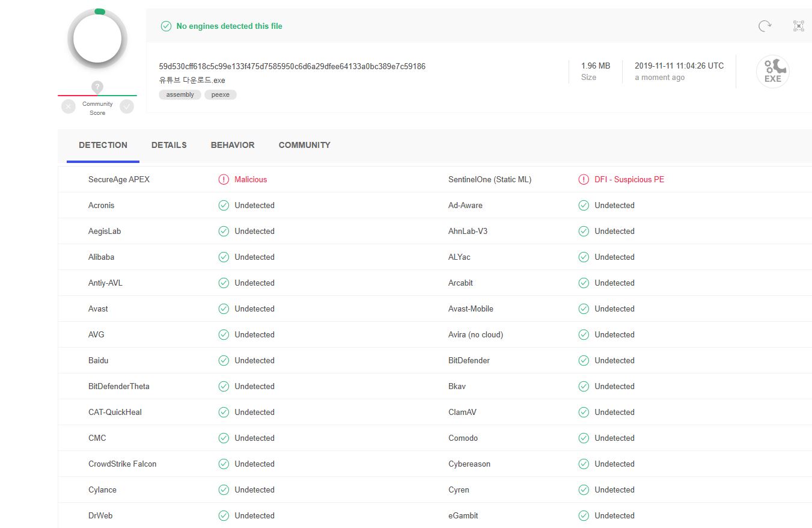Click the Malicious result text
The height and width of the screenshot is (528, 812).
[x=251, y=179]
